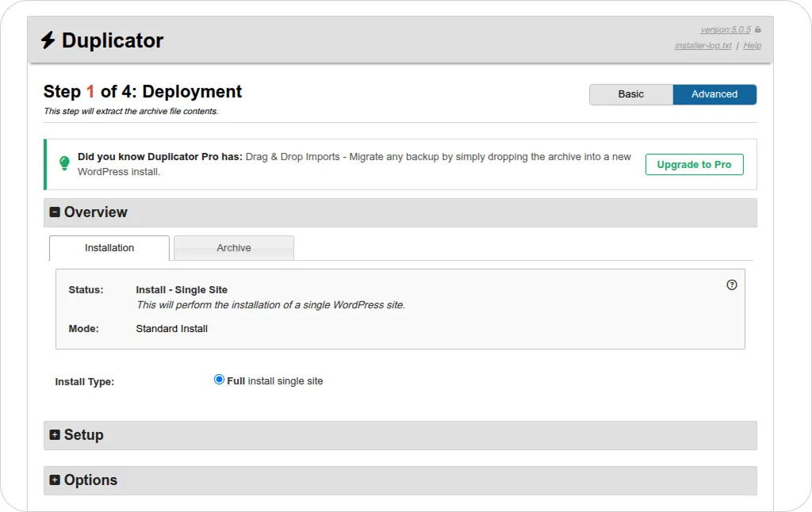
Task: Open the Help link
Action: 752,45
